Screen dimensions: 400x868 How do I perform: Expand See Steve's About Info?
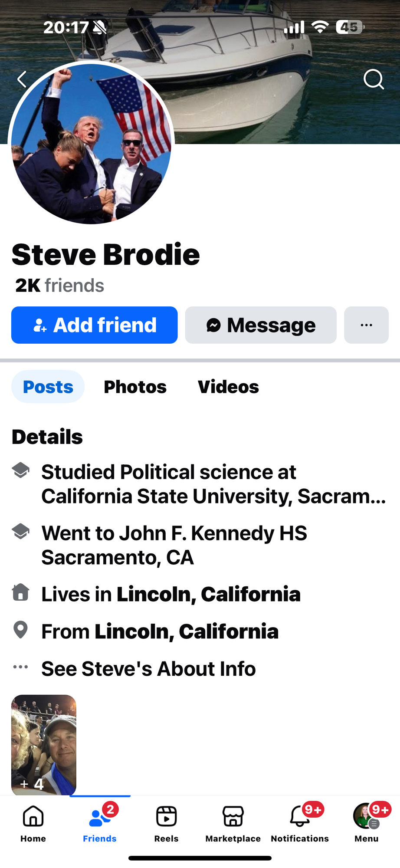148,669
